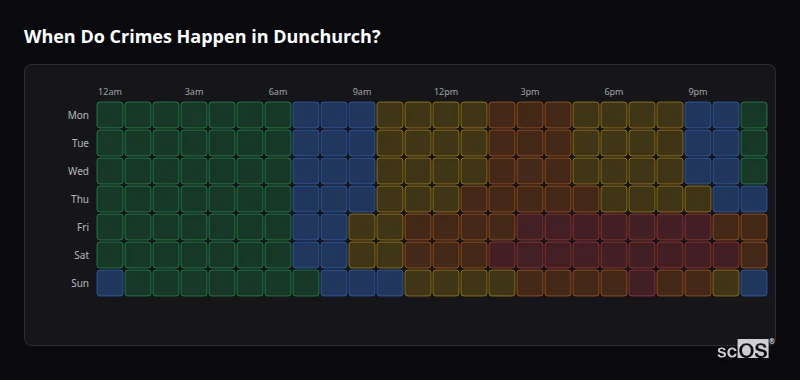This screenshot has height=380, width=800.
Task: Select the Tuesday 6pm yellow cell
Action: 614,143
